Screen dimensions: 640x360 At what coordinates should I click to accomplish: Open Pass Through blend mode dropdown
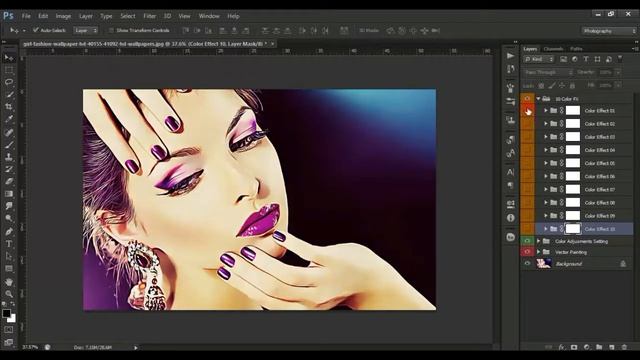[x=549, y=72]
